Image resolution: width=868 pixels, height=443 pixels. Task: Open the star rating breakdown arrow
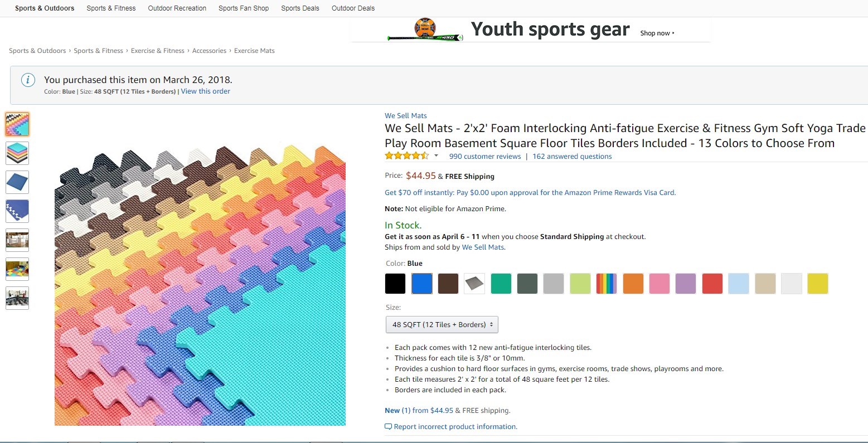[436, 156]
